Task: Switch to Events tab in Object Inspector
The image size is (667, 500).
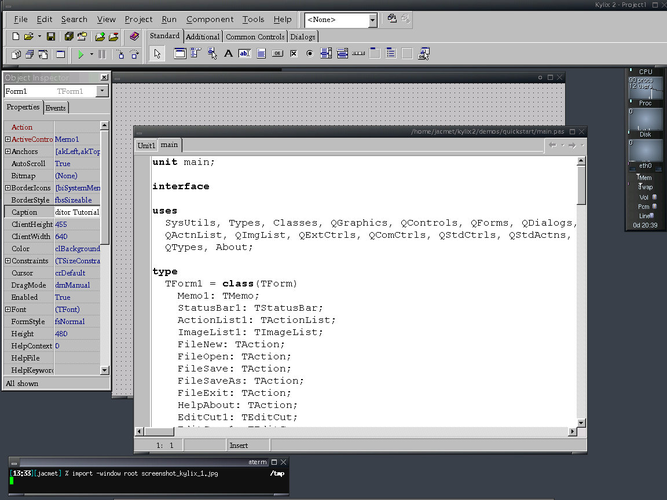Action: (x=56, y=108)
